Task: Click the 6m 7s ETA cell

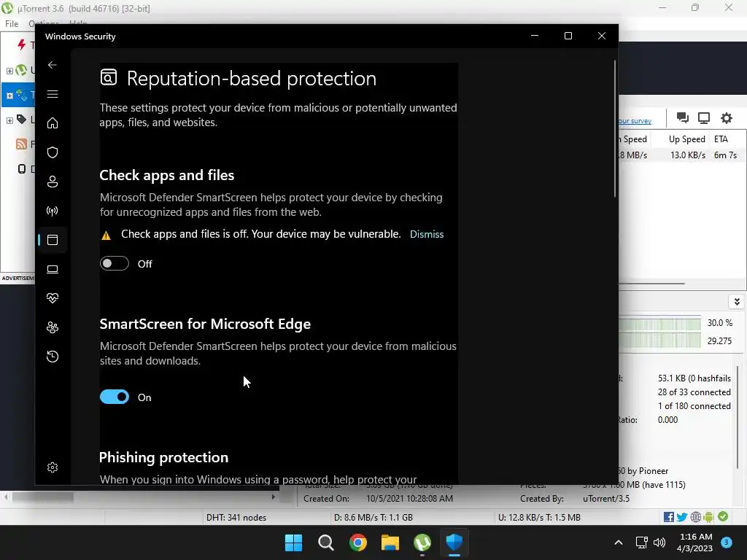Action: [x=725, y=155]
